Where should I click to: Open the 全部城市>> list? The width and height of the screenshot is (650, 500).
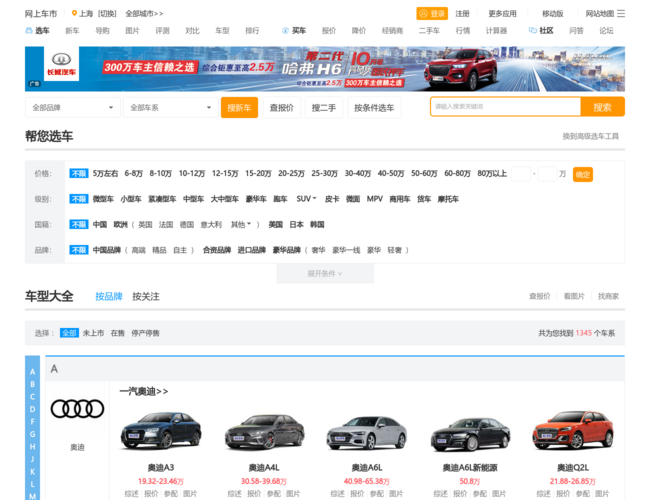[x=144, y=14]
